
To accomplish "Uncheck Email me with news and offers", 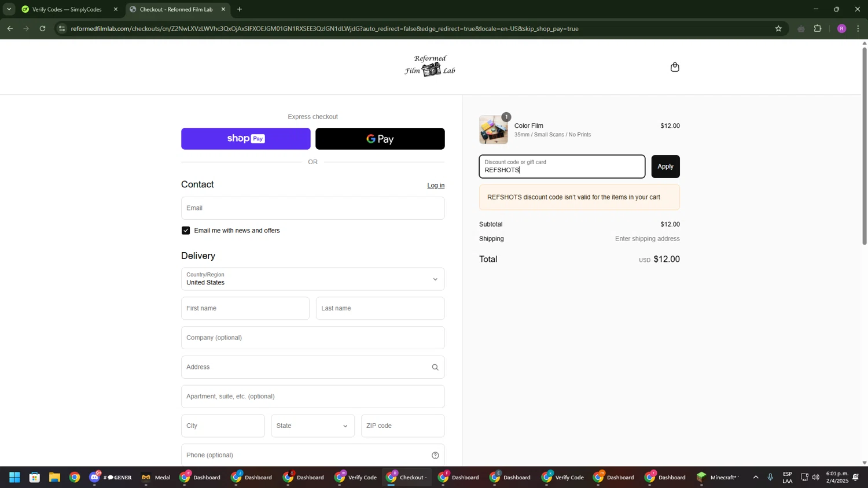I will click(186, 231).
